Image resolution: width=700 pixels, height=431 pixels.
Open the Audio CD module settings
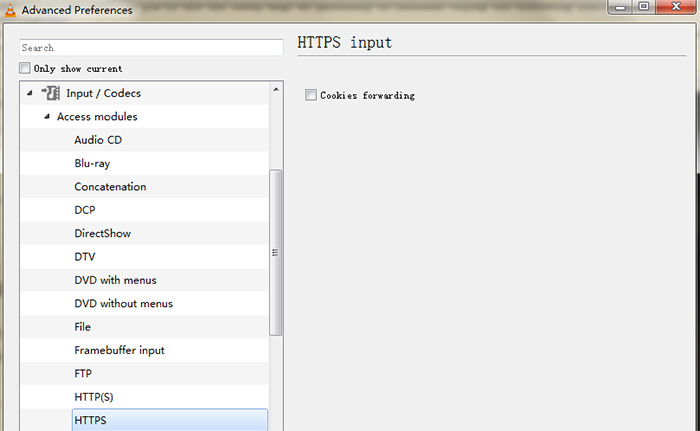tap(98, 140)
